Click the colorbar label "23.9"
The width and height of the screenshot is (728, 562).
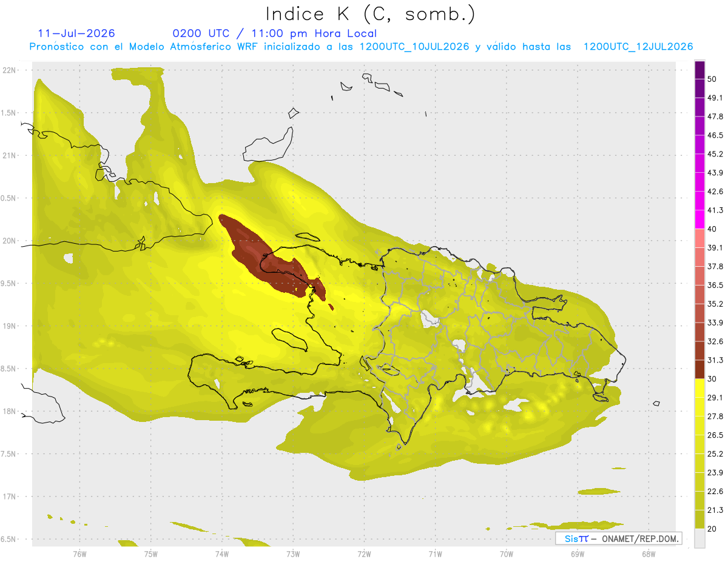(x=715, y=472)
